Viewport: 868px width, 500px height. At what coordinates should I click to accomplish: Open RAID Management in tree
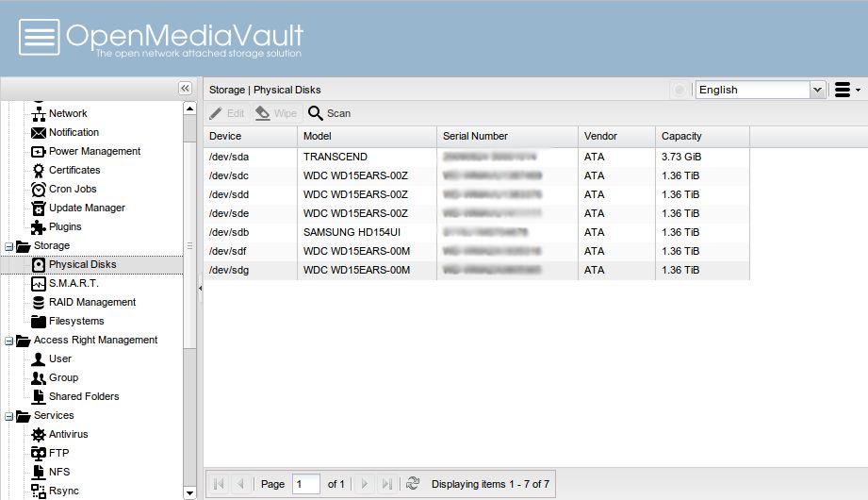[x=92, y=302]
